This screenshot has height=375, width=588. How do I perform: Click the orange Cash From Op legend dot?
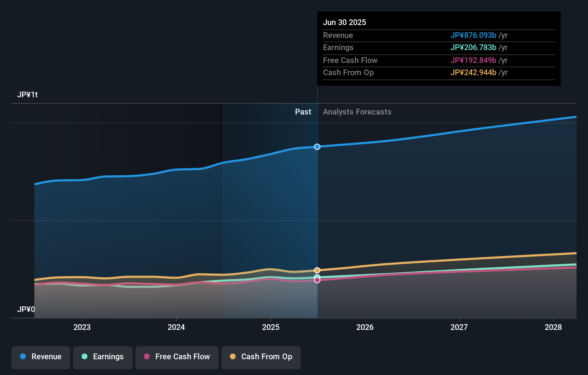click(x=233, y=356)
